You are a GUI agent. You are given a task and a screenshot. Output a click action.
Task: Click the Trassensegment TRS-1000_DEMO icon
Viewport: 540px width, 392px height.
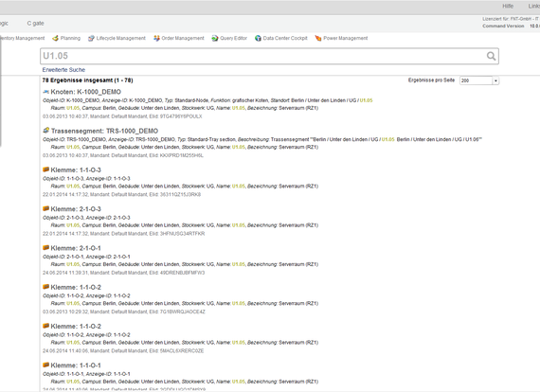pyautogui.click(x=45, y=131)
